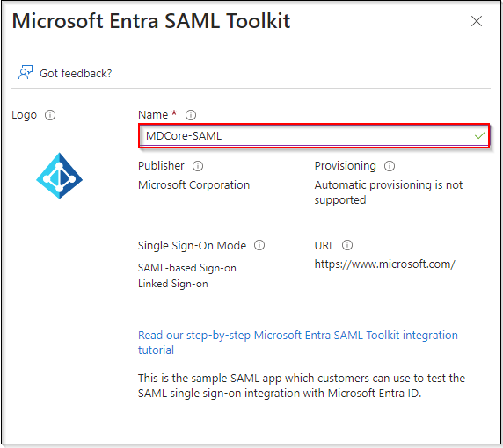503x448 pixels.
Task: Click the Publisher info icon
Action: [x=198, y=166]
